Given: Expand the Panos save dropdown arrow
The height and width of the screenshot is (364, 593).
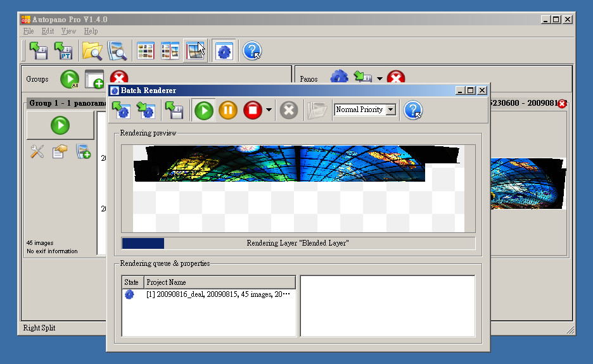Looking at the screenshot, I should pos(379,78).
